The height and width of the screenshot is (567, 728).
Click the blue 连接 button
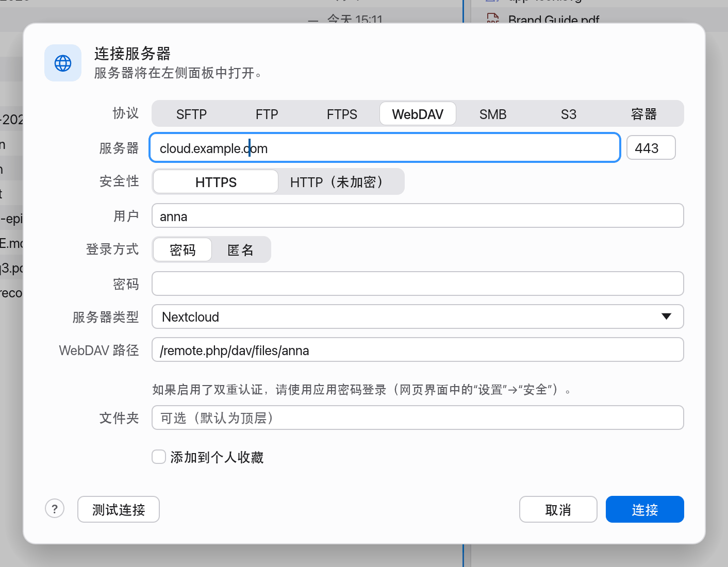point(645,509)
